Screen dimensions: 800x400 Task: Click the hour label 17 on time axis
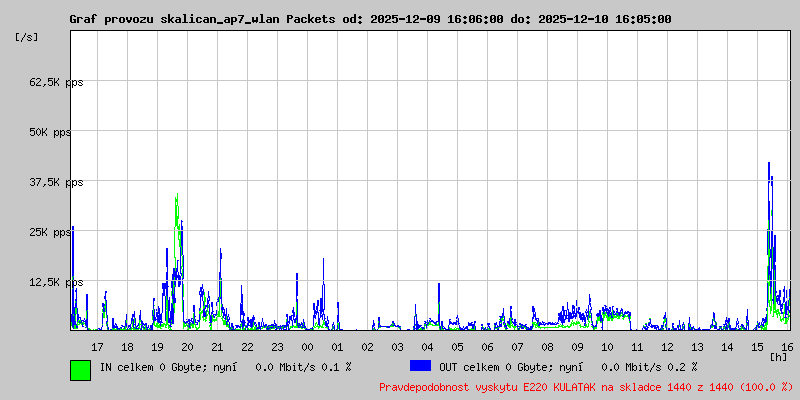point(97,347)
